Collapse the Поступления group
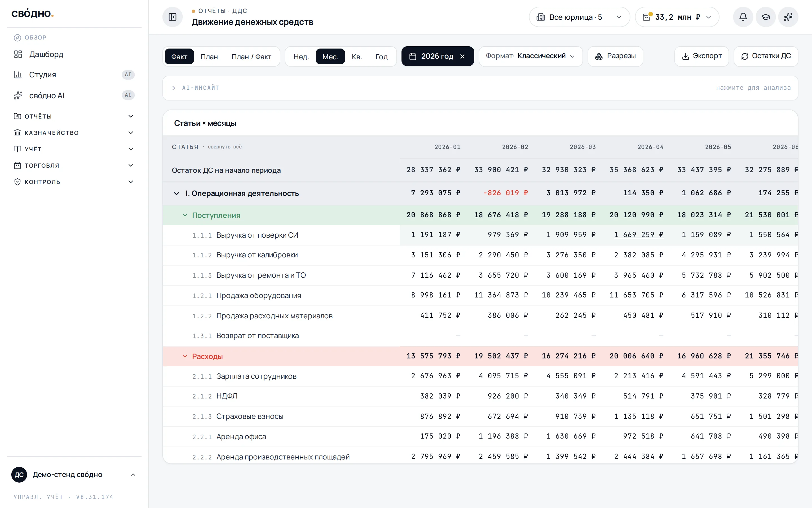The height and width of the screenshot is (508, 812). [x=185, y=215]
